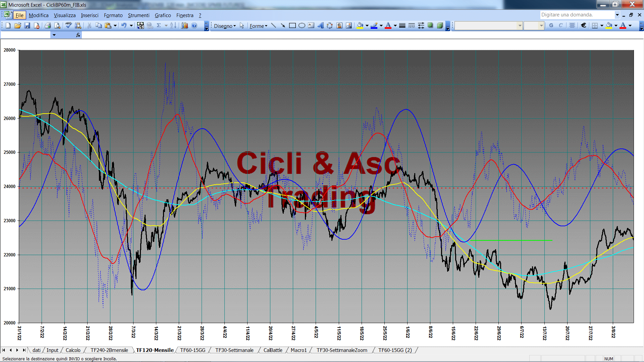Open the Modifica menu
644x362 pixels.
click(x=39, y=15)
